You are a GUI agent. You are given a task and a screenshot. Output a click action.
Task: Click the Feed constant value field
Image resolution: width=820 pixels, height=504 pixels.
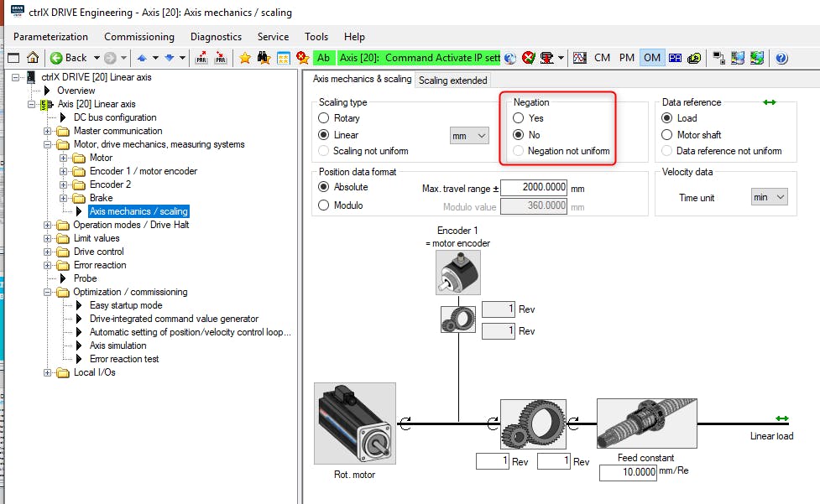[x=628, y=472]
